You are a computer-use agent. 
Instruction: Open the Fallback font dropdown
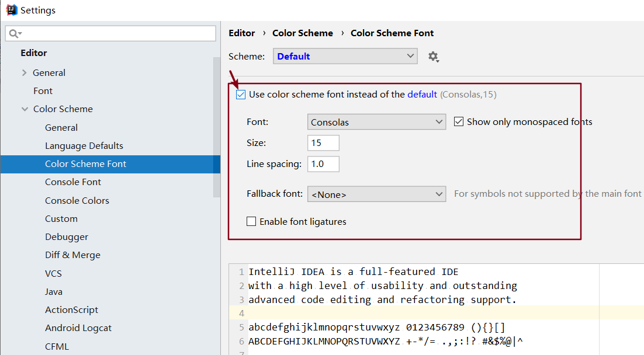pyautogui.click(x=376, y=194)
